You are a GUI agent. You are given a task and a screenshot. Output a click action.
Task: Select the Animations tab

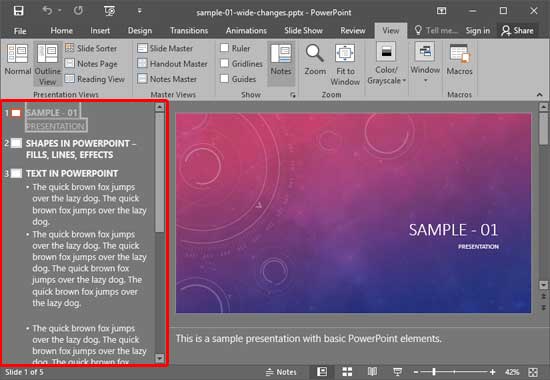click(x=246, y=31)
